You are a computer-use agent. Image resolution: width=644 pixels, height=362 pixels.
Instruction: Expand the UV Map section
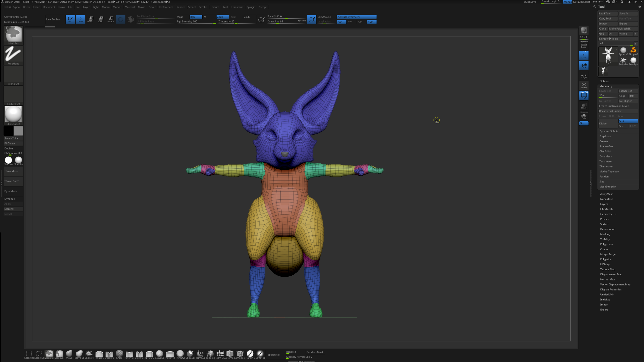click(605, 264)
